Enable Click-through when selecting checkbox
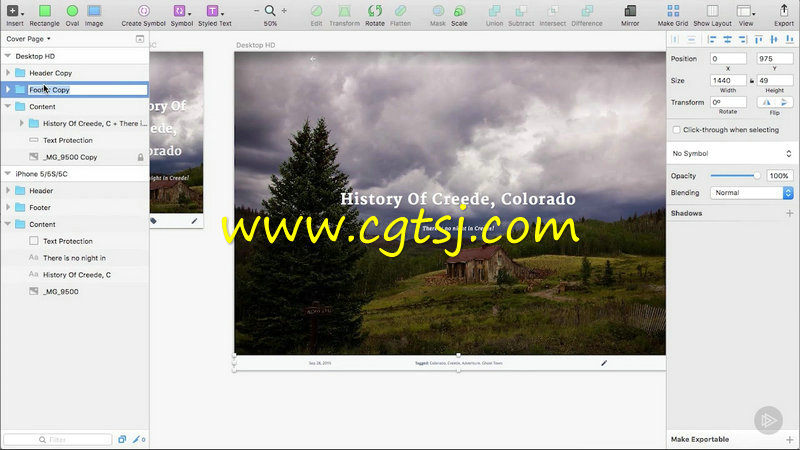800x450 pixels. tap(677, 130)
